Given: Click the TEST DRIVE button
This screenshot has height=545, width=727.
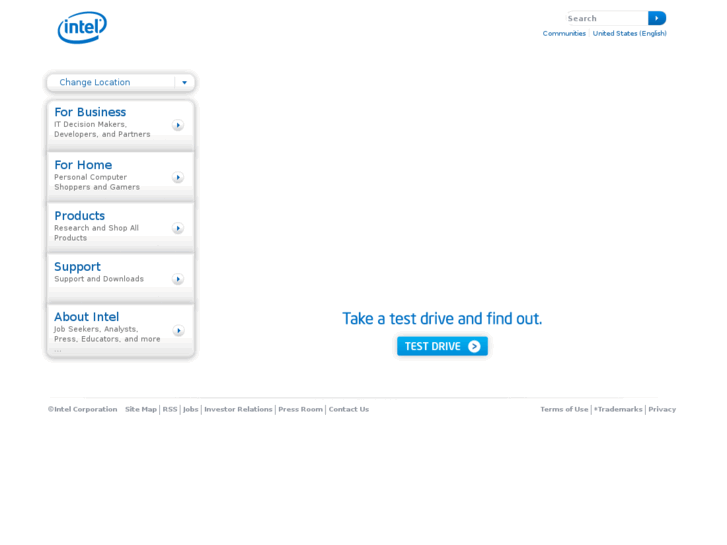Looking at the screenshot, I should tap(442, 346).
